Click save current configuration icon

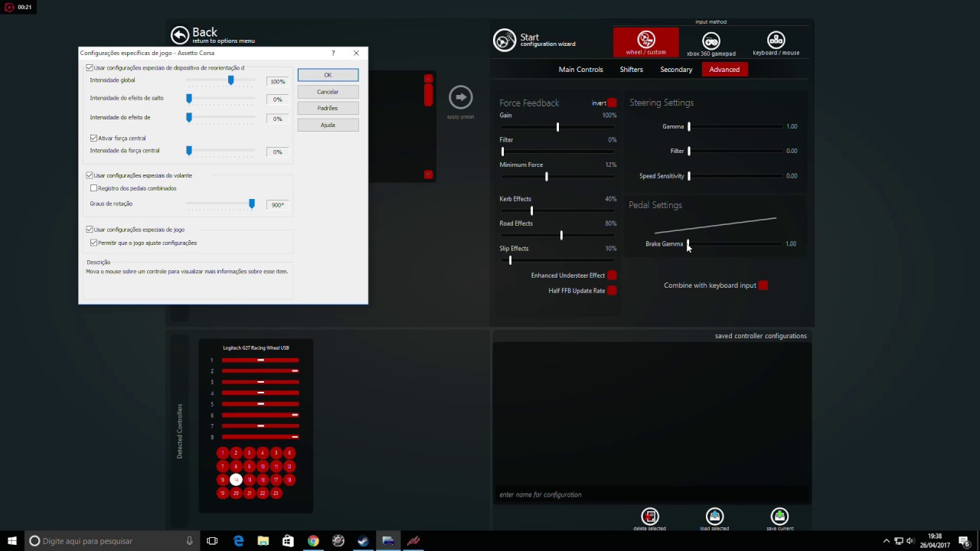(779, 517)
